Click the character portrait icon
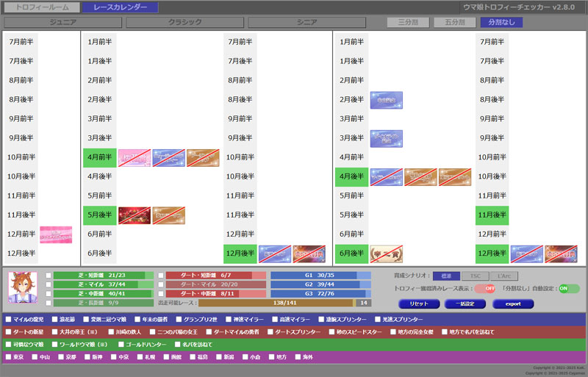 click(x=23, y=288)
